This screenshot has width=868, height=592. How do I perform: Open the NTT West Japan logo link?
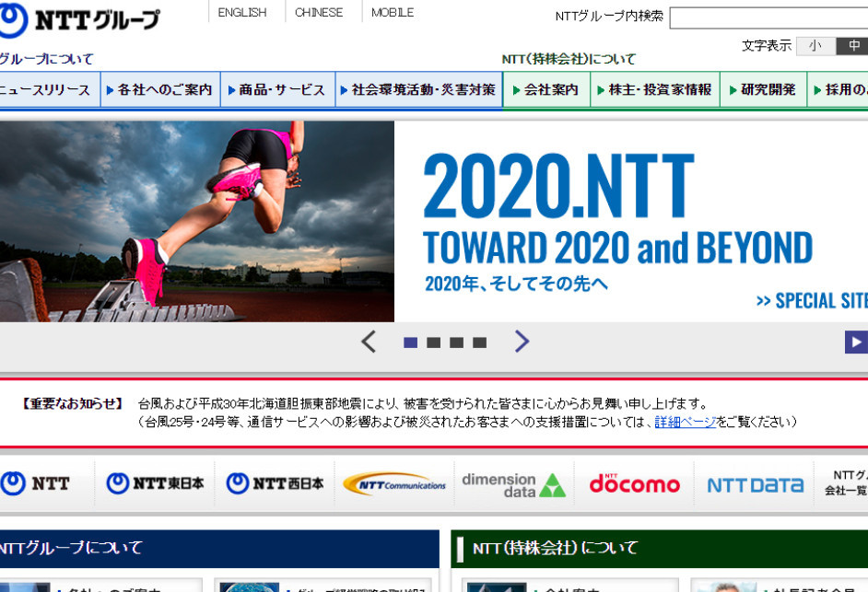point(276,483)
